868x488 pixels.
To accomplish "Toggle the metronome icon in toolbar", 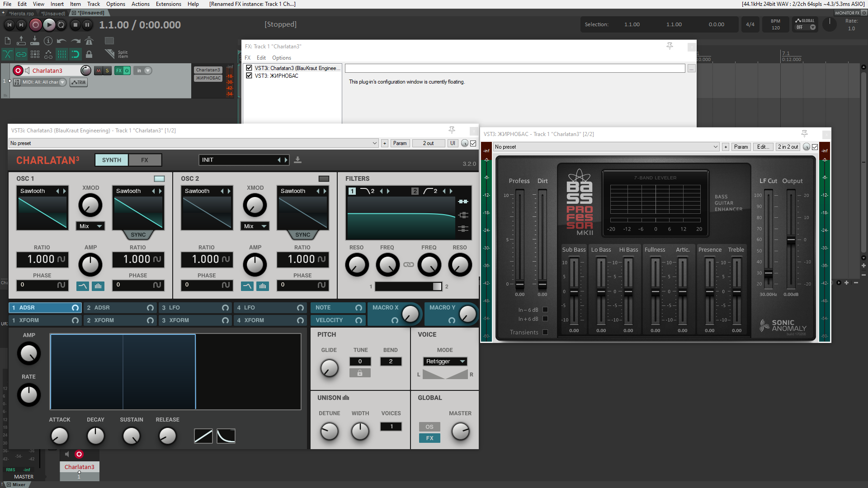I will (x=89, y=41).
